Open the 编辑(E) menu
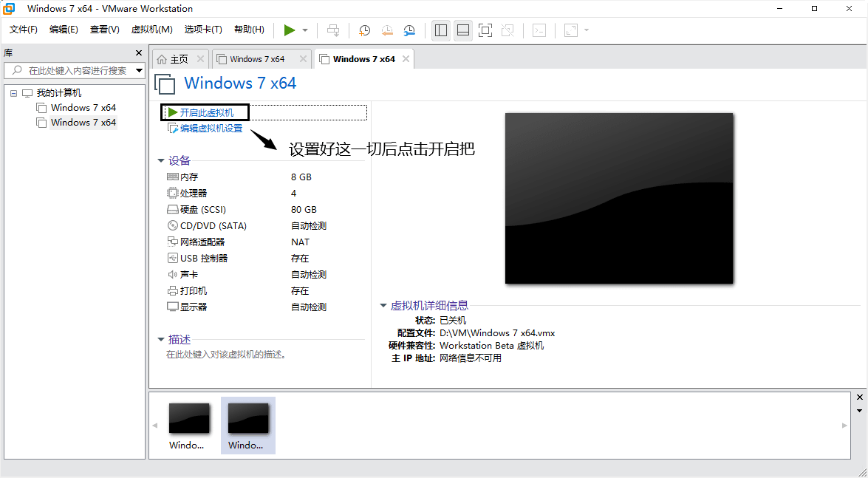This screenshot has height=478, width=868. 64,30
